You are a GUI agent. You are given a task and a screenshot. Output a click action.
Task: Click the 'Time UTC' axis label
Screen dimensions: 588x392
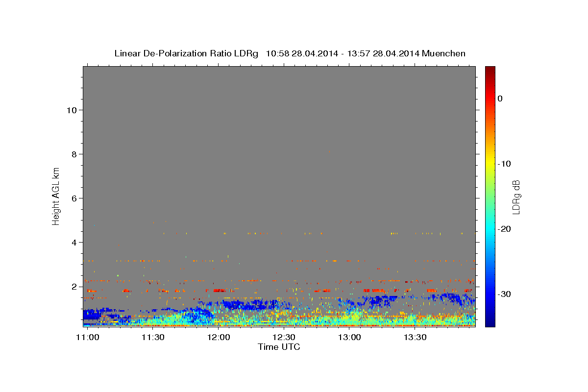279,347
